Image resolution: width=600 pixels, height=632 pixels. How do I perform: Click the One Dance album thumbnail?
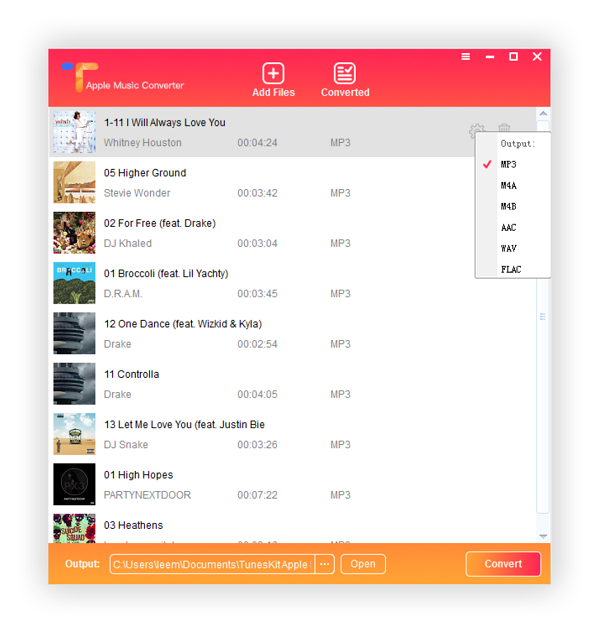coord(74,333)
